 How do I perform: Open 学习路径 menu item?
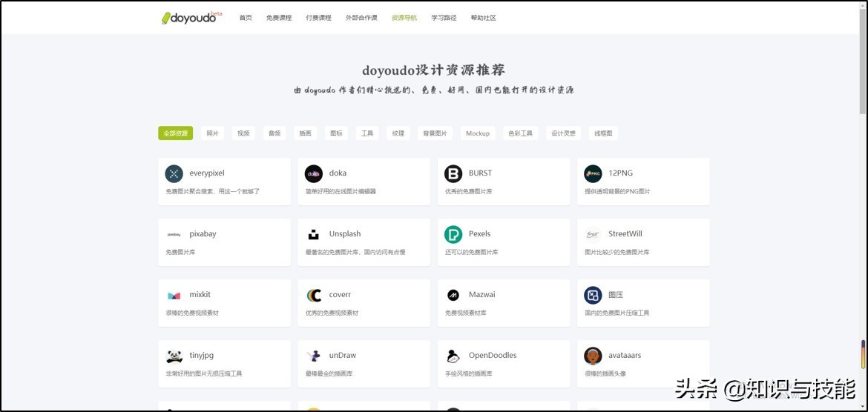click(444, 18)
